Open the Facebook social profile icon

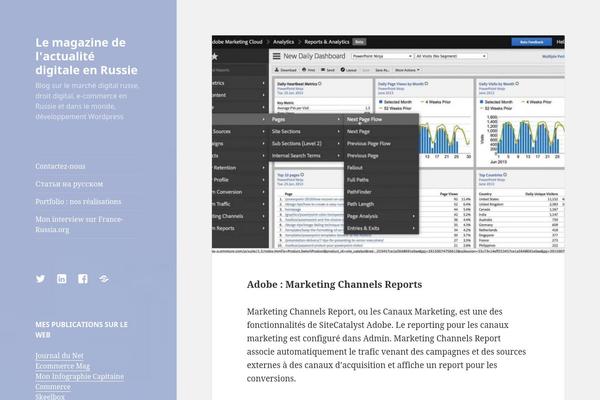coord(83,279)
